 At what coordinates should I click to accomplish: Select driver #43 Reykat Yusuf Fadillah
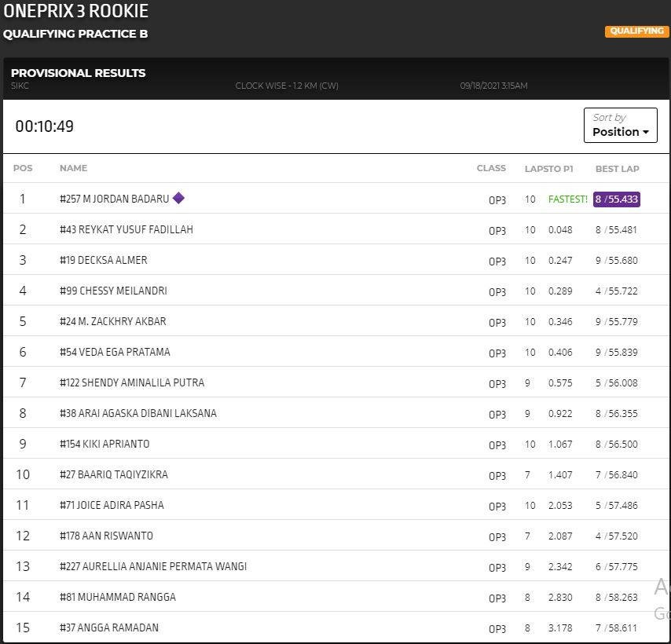point(126,229)
